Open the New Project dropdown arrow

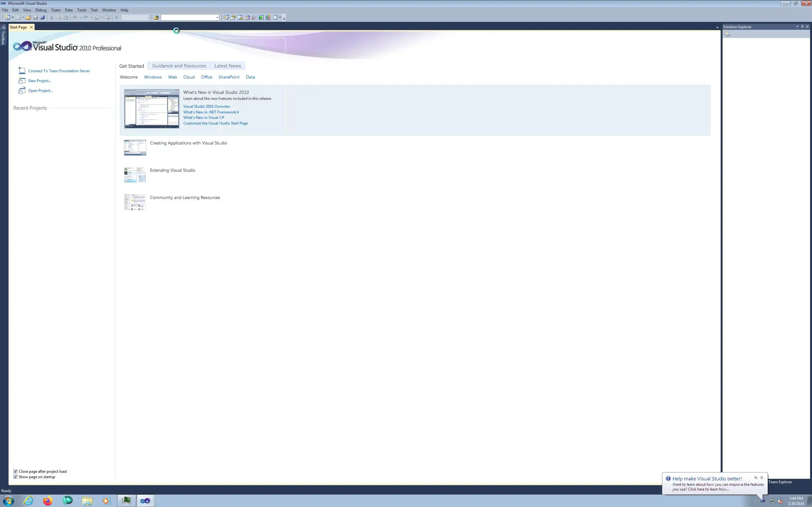pos(13,17)
